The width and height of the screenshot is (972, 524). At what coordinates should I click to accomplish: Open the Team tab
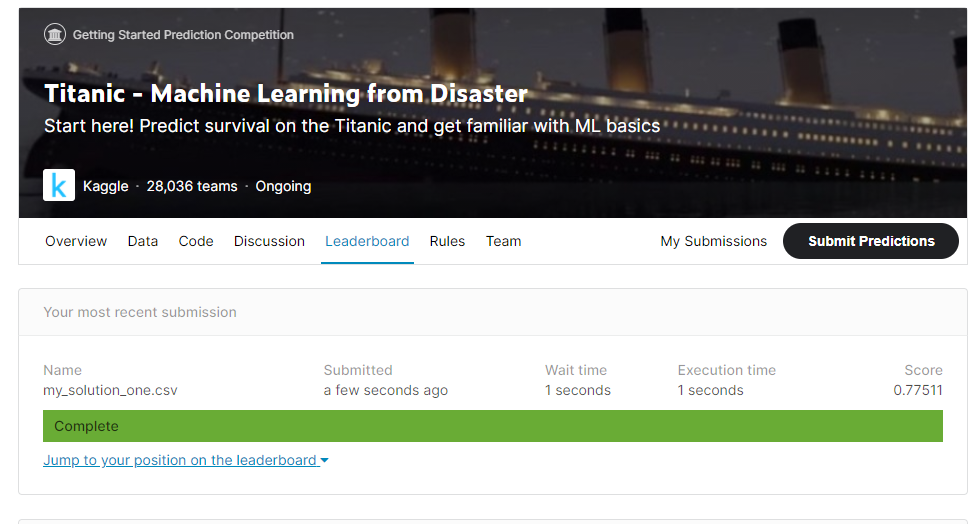(503, 241)
